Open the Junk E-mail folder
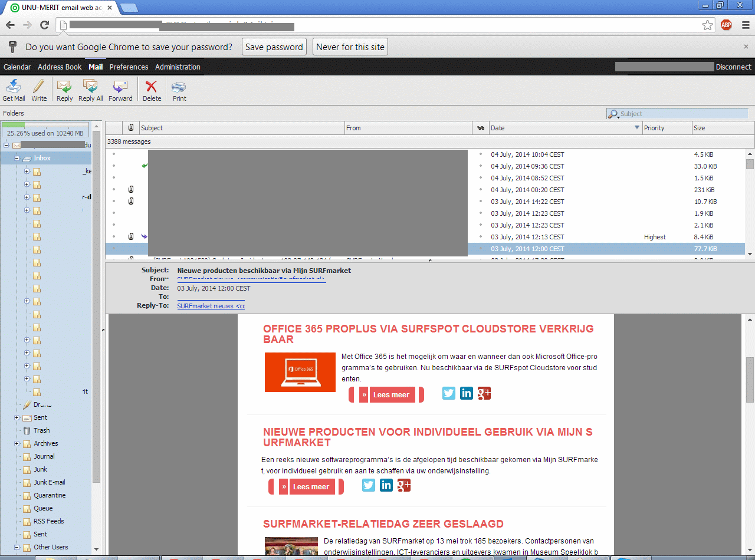The height and width of the screenshot is (560, 755). [x=50, y=483]
